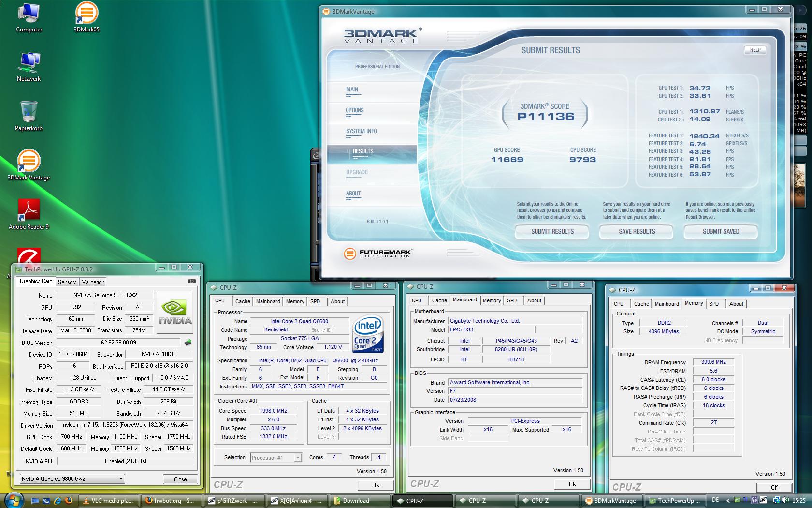Click OK in the CPU-Z window showing the Memory tab
Screen dimensions: 812x508
[x=774, y=487]
